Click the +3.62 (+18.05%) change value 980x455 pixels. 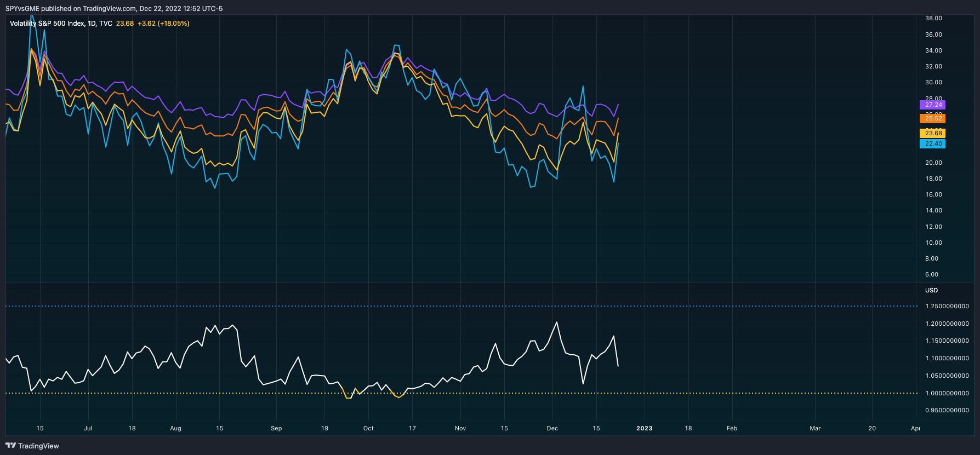(x=163, y=24)
